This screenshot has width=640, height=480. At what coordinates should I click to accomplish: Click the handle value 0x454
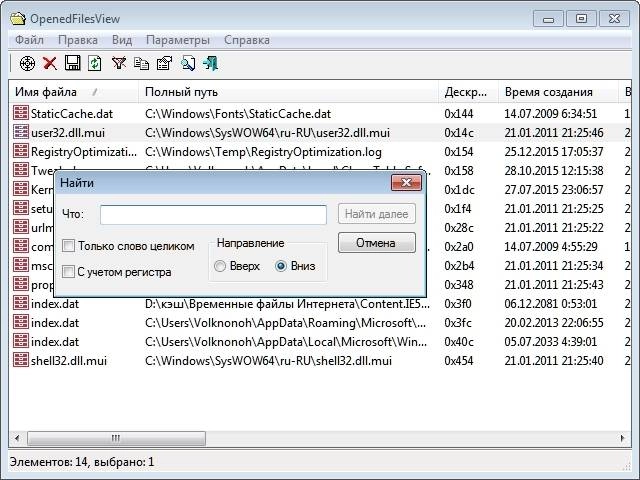pyautogui.click(x=459, y=361)
